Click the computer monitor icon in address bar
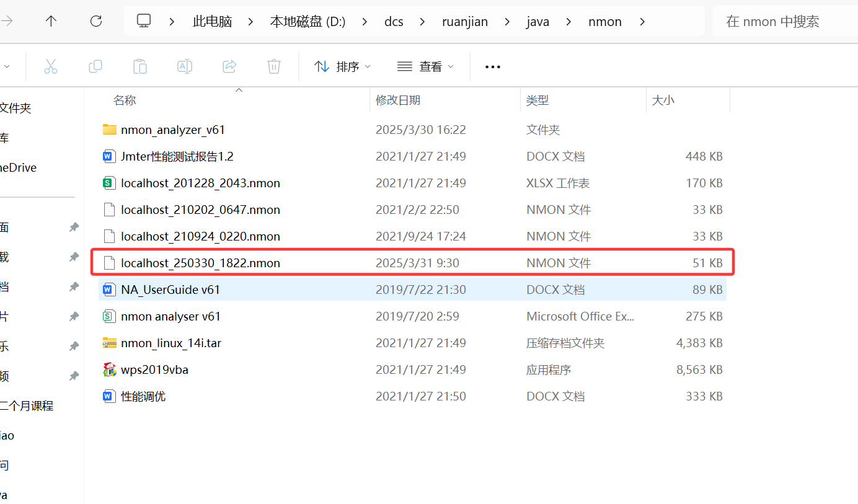 144,21
